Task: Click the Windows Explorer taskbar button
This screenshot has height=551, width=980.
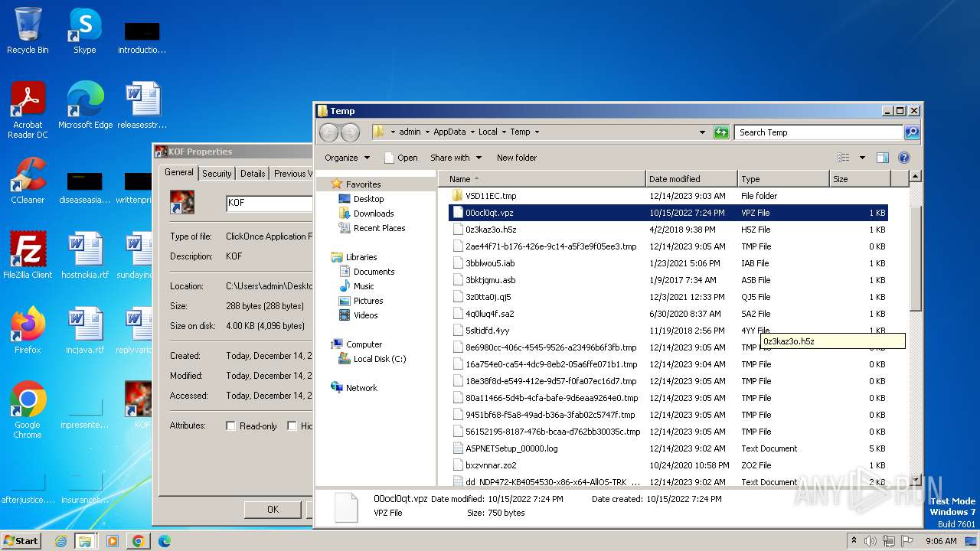Action: point(85,541)
